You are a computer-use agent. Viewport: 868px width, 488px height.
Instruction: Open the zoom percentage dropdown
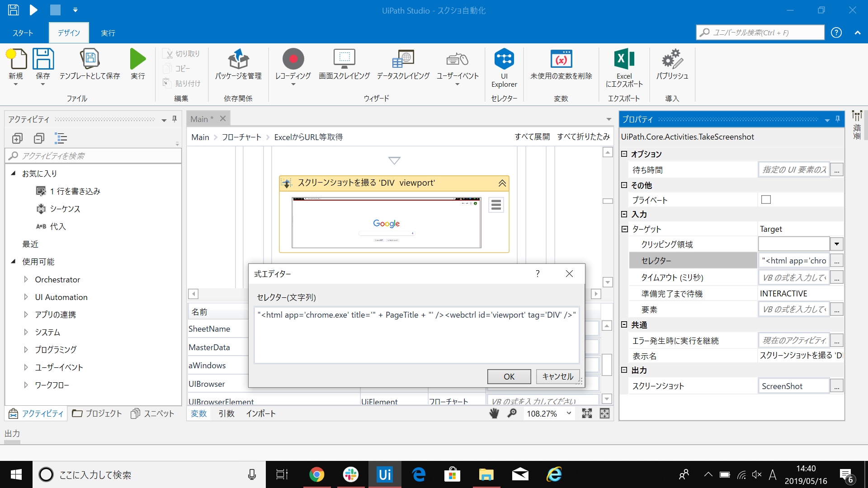point(569,413)
